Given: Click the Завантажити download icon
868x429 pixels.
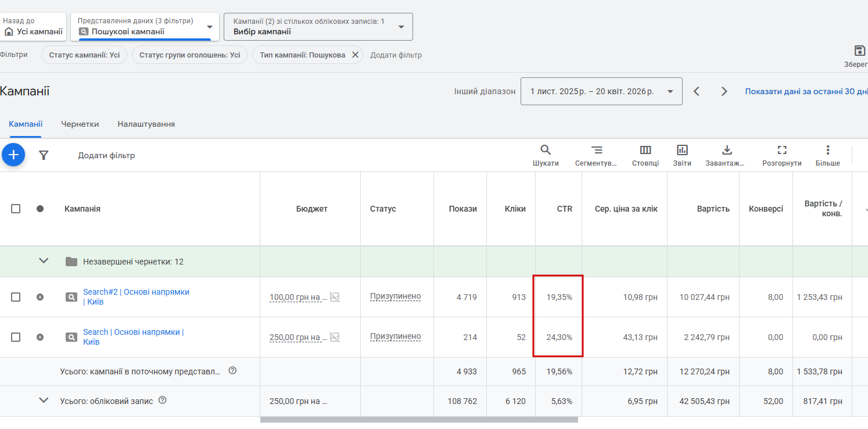Looking at the screenshot, I should pos(726,150).
